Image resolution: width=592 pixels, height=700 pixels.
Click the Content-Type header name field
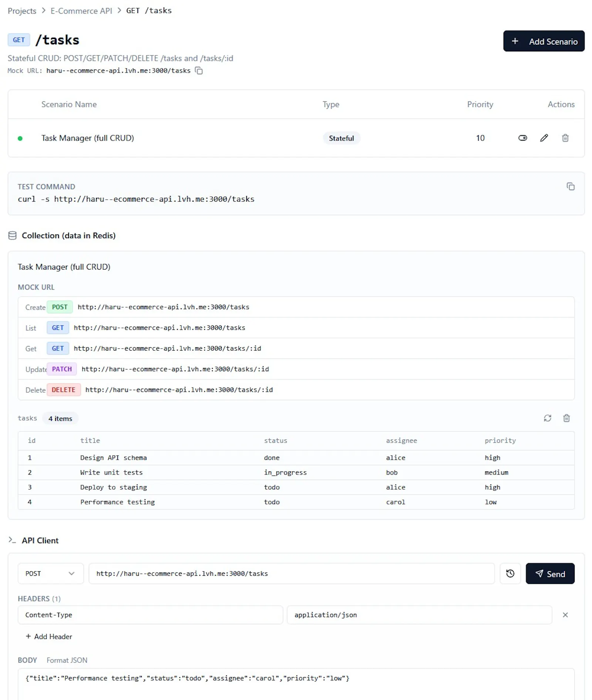point(150,615)
